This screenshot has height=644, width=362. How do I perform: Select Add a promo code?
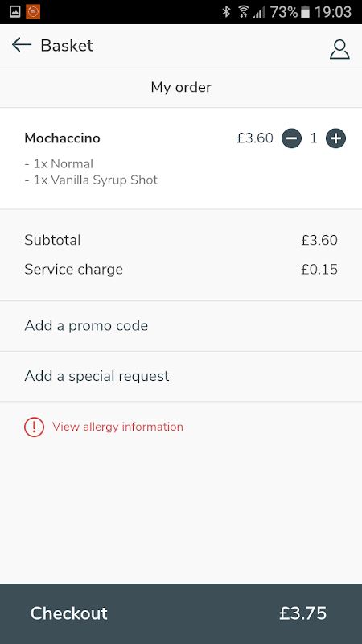[x=181, y=326]
